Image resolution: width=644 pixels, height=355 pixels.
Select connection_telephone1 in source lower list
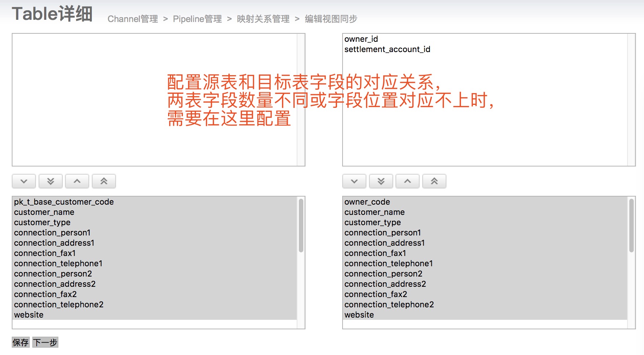(x=155, y=263)
